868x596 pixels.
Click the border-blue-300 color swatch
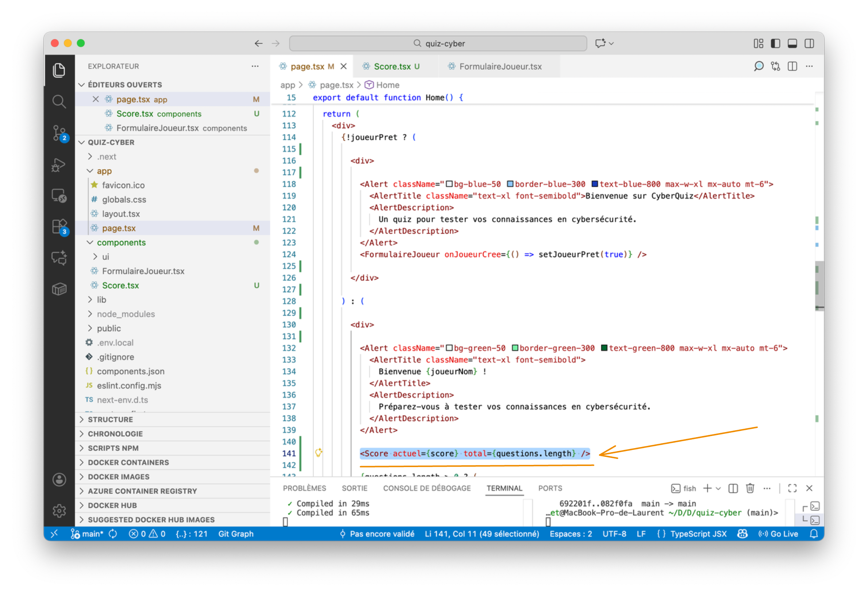(x=510, y=184)
